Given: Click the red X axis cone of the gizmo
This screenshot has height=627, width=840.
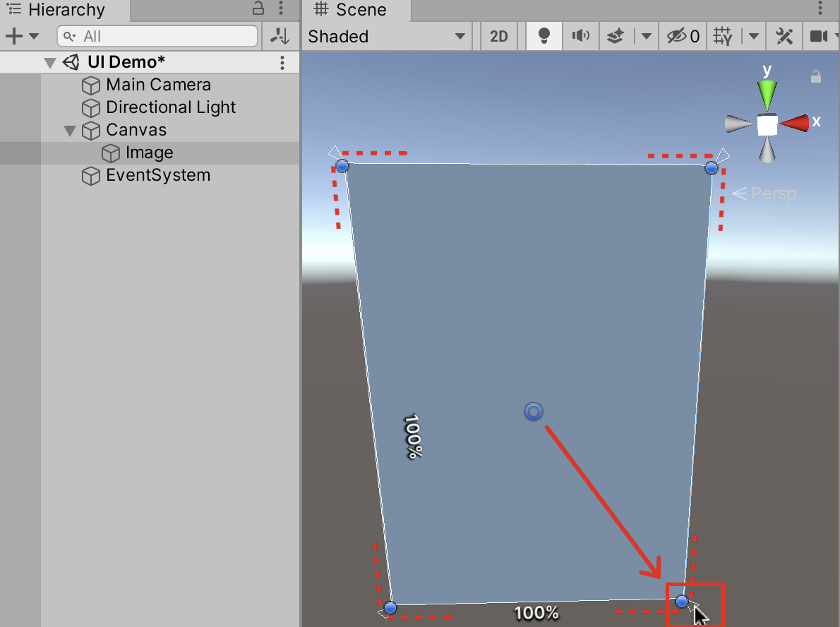Looking at the screenshot, I should click(x=795, y=123).
